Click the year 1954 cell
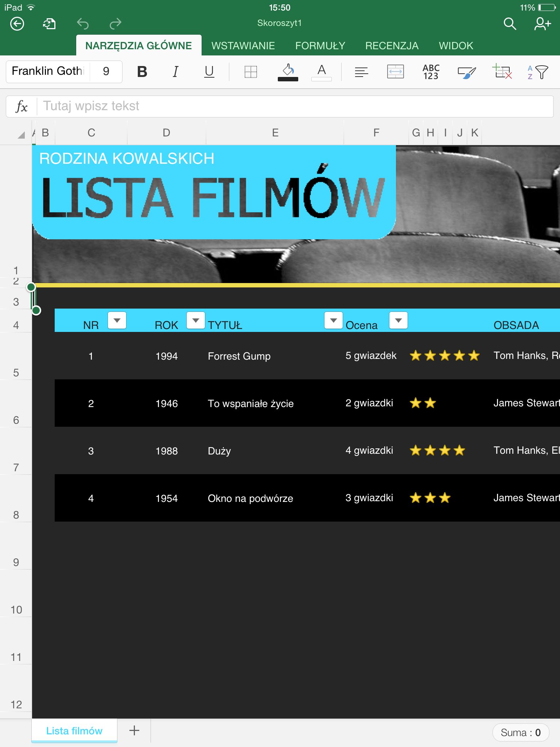 point(167,498)
